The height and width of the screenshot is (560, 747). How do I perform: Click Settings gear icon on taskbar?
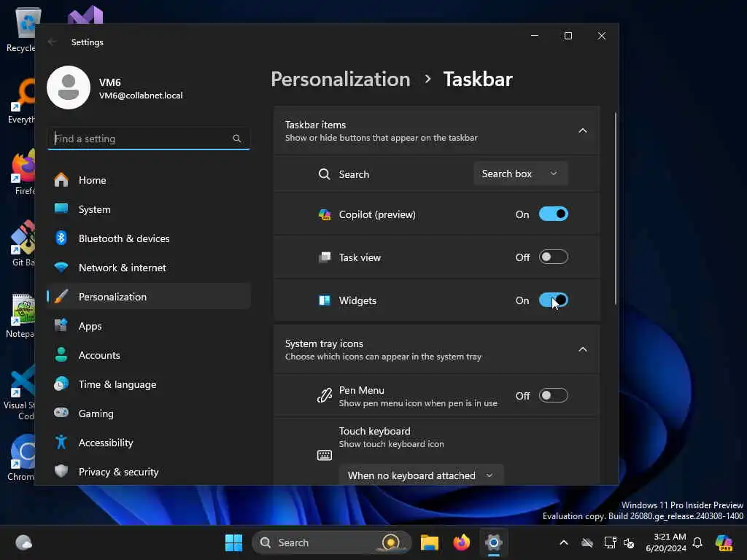[494, 542]
